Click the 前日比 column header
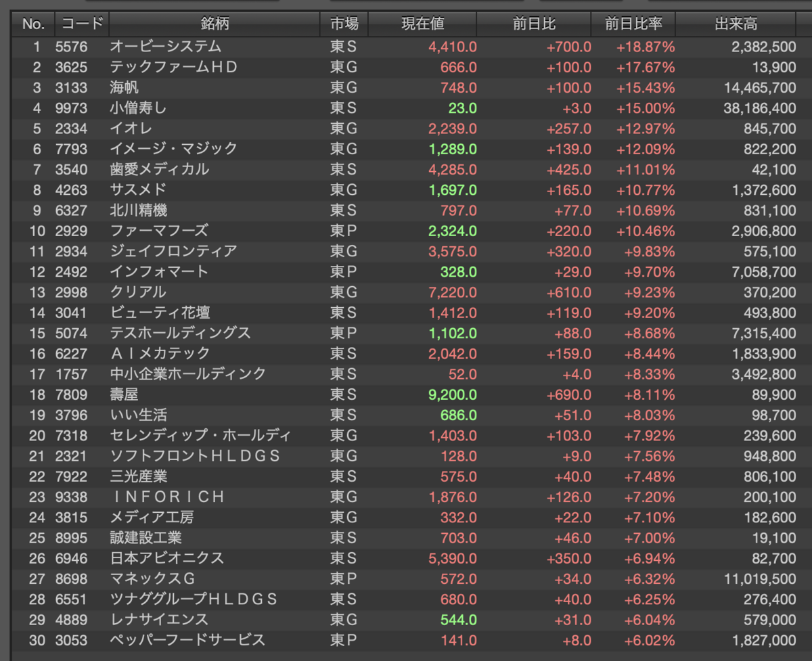The image size is (812, 661). click(534, 24)
